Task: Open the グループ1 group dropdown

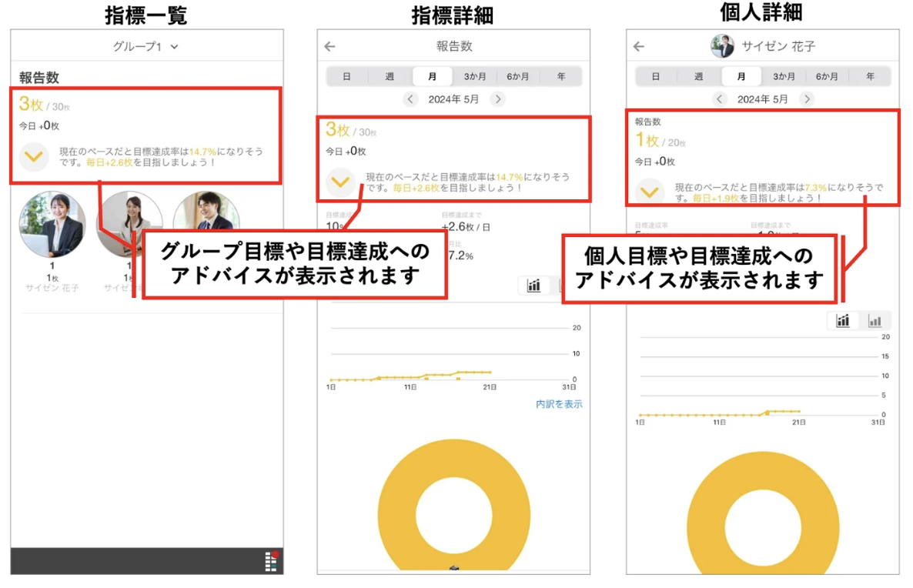Action: (x=145, y=47)
